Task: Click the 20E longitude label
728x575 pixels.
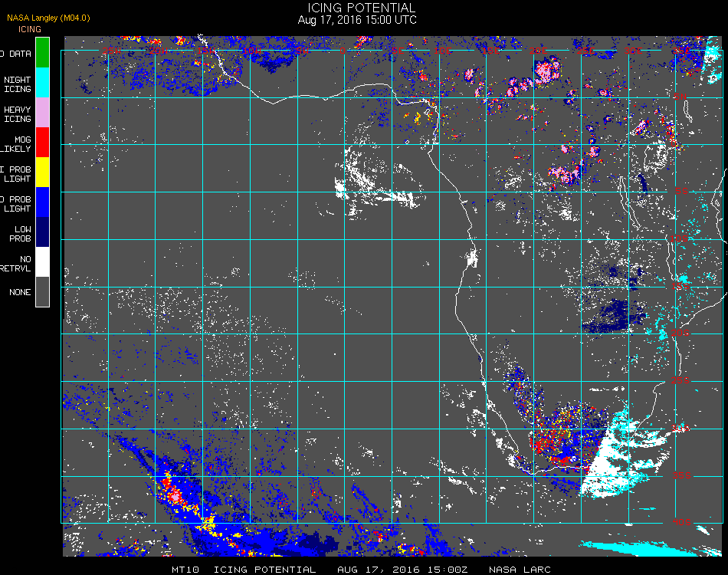Action: pos(538,50)
